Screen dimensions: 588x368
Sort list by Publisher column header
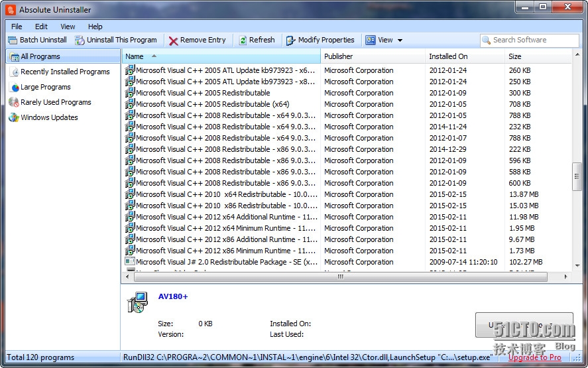pyautogui.click(x=373, y=56)
